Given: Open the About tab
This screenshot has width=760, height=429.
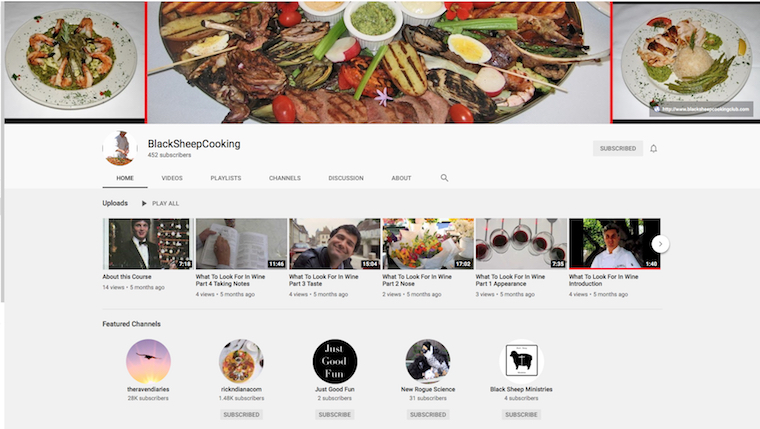Looking at the screenshot, I should pyautogui.click(x=401, y=178).
